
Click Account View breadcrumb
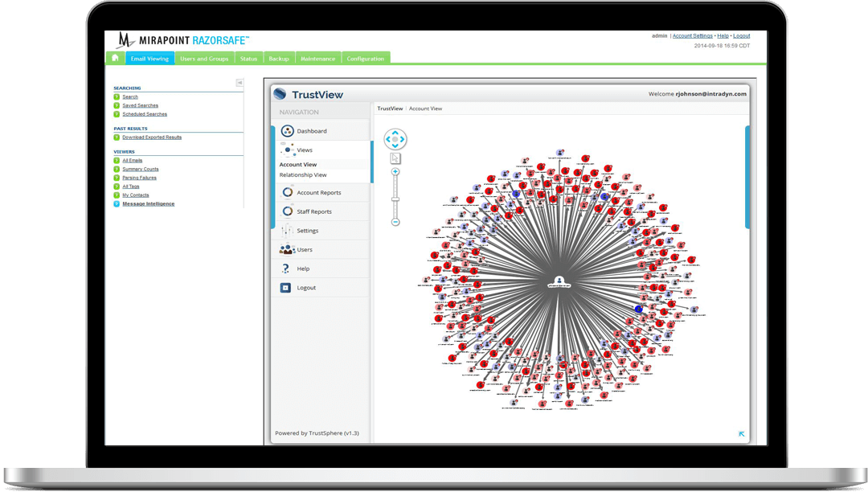425,109
